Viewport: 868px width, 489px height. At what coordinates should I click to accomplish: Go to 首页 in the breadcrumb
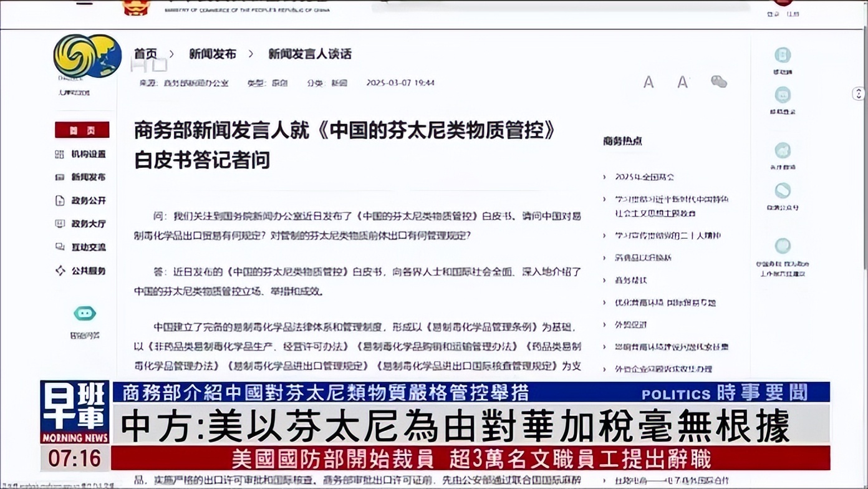145,54
